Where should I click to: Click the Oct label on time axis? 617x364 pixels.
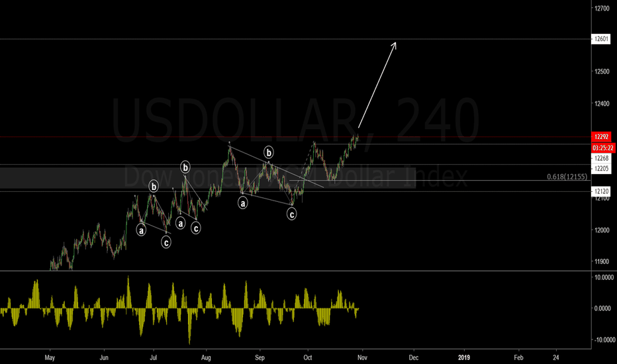[308, 357]
